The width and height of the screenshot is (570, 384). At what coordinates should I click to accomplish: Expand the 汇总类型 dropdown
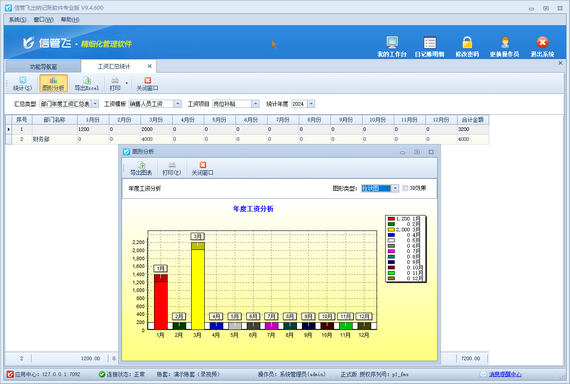[95, 104]
